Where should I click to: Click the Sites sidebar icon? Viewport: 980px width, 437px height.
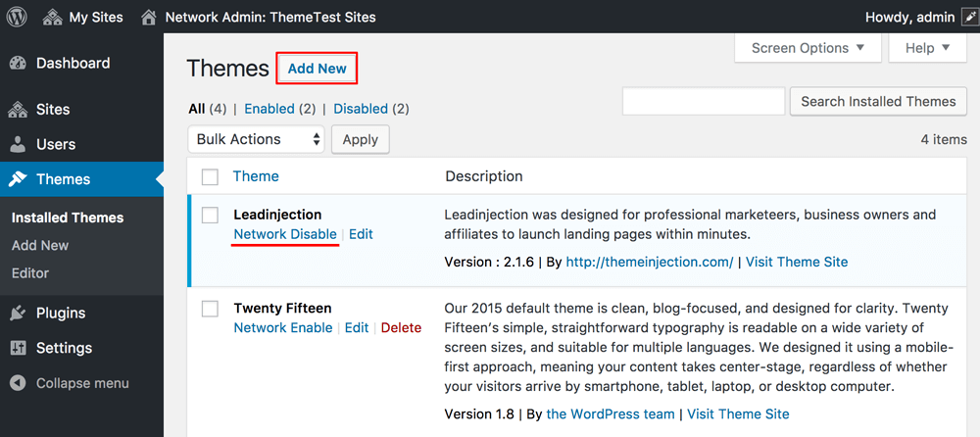click(18, 110)
